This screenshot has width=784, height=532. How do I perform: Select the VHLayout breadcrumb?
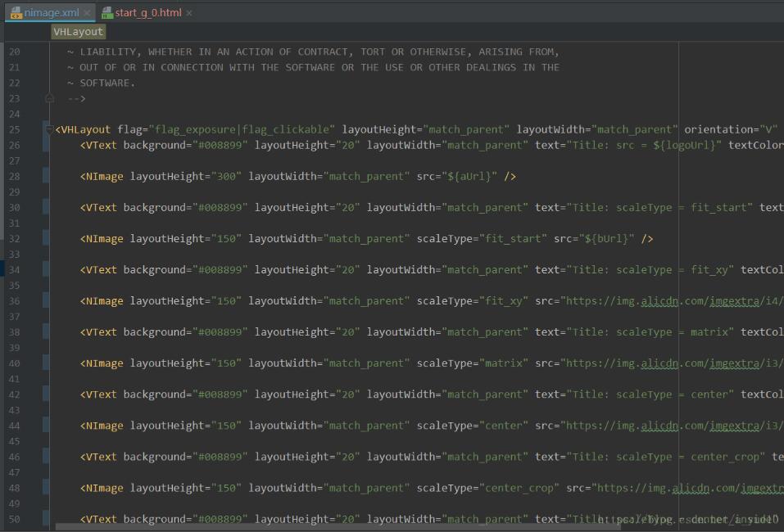pos(79,32)
